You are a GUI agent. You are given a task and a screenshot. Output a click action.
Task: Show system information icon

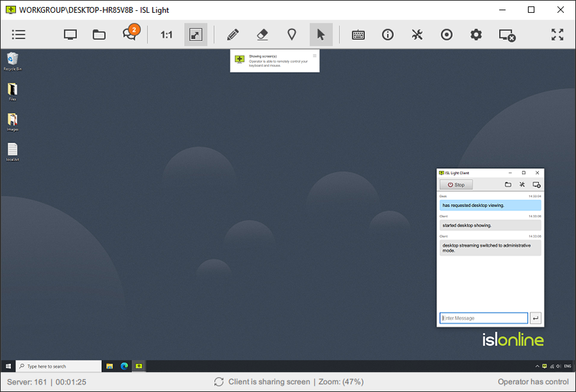[388, 35]
